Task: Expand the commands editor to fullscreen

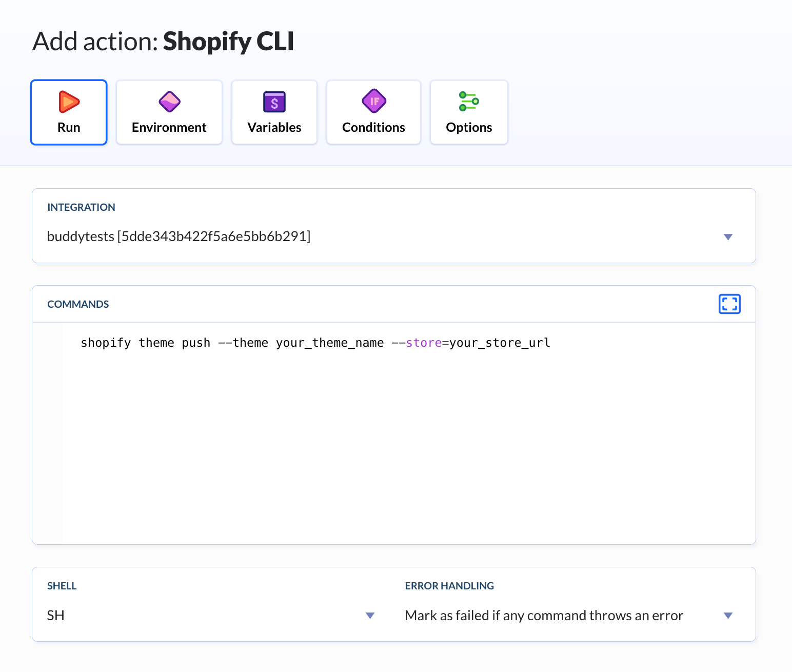Action: tap(729, 304)
